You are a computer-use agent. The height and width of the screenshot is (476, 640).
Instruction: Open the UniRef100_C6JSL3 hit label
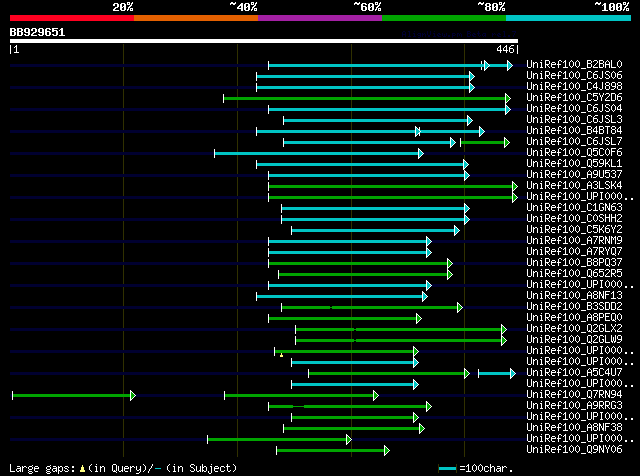(574, 120)
